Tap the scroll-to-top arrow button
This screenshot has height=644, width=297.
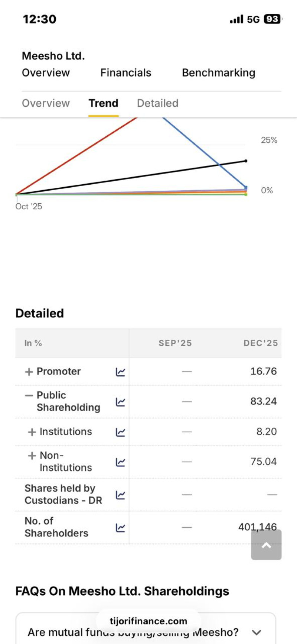tap(266, 545)
